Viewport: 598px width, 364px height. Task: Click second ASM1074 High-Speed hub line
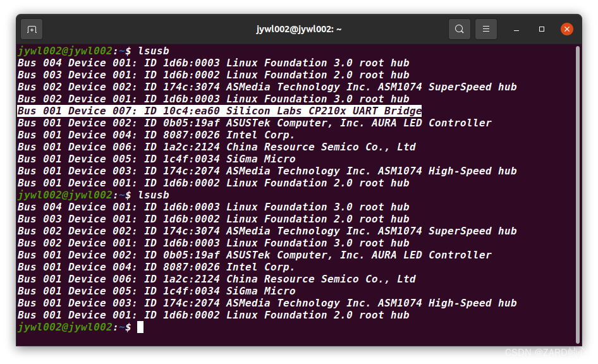pyautogui.click(x=267, y=303)
